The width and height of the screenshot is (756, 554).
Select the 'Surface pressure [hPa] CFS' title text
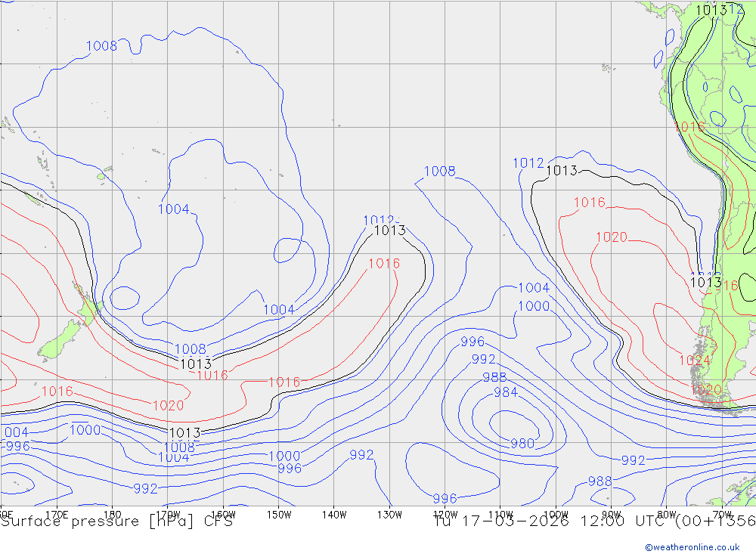click(116, 522)
